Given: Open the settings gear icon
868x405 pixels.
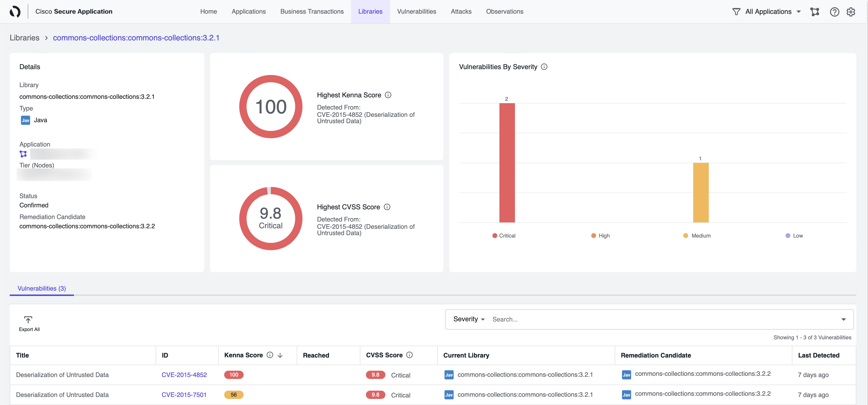Looking at the screenshot, I should pyautogui.click(x=851, y=12).
